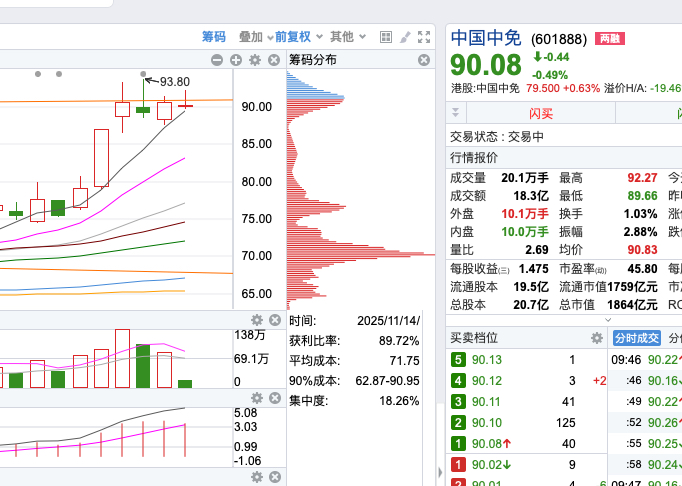Toggle fullscreen chart view icon
682x486 pixels.
(x=424, y=37)
